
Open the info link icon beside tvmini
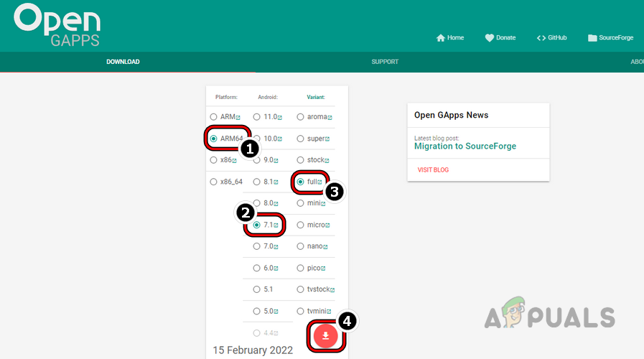point(329,312)
